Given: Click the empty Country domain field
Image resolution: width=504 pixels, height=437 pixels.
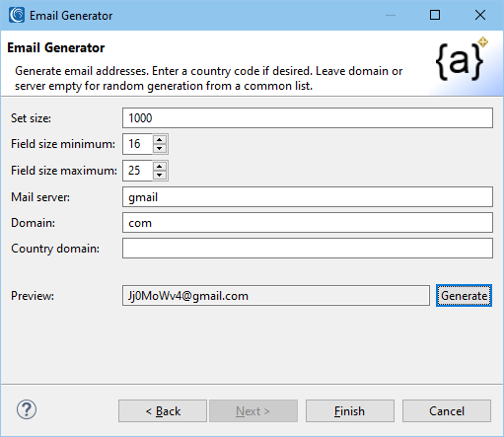Looking at the screenshot, I should [308, 249].
